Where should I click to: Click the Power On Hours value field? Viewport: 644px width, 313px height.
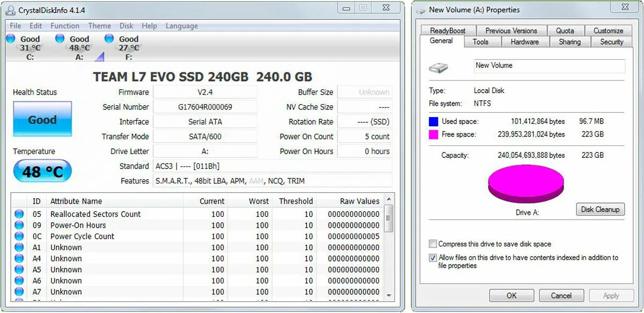(x=365, y=151)
